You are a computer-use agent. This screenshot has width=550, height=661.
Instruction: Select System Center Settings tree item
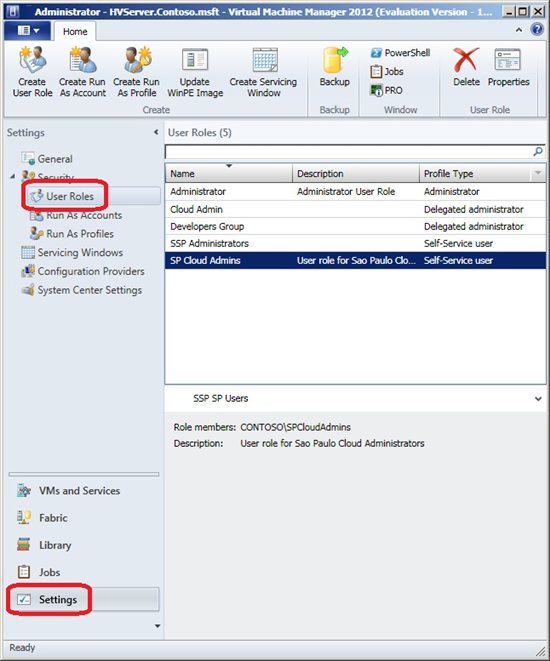click(81, 290)
